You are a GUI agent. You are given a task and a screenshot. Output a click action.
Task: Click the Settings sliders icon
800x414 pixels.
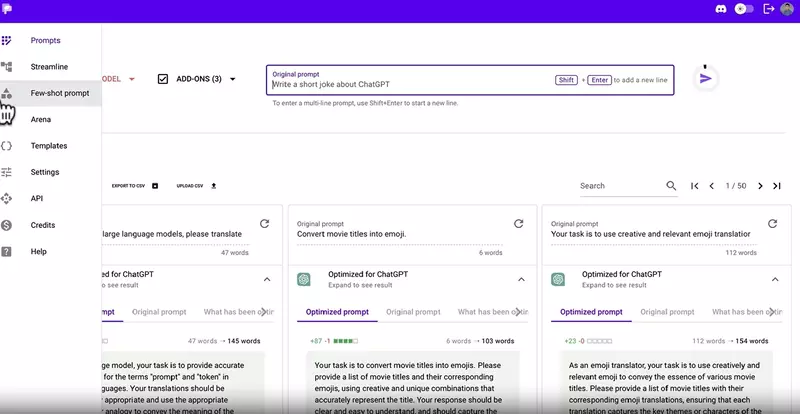click(x=6, y=172)
